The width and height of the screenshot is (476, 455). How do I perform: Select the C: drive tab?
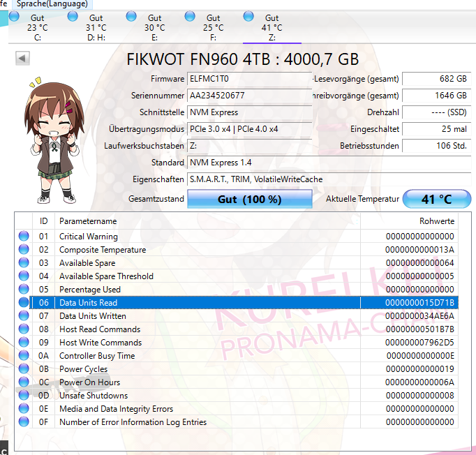click(x=37, y=28)
